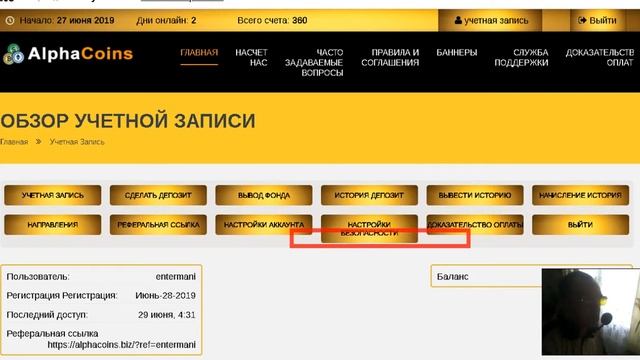Click НАСТРОЙКИ АККАУНТА button
640x360 pixels.
264,224
